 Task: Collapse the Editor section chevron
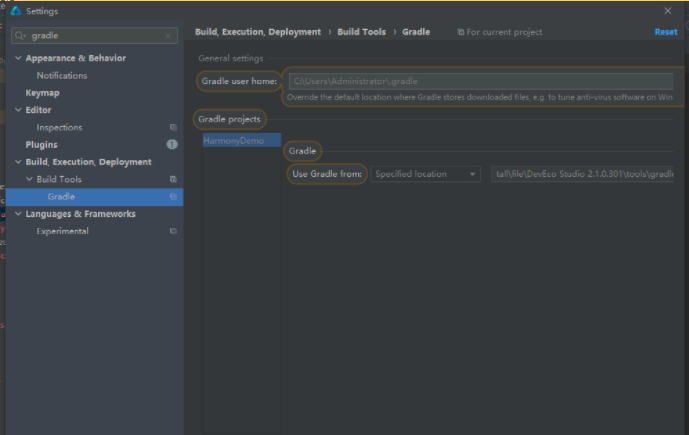[x=18, y=110]
